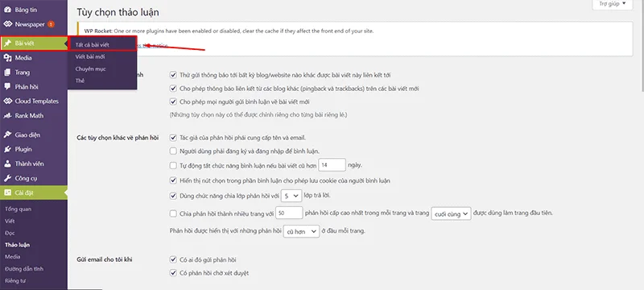Viewport: 644px width, 290px height.
Task: Open the cuối cùng page dropdown
Action: pyautogui.click(x=451, y=213)
